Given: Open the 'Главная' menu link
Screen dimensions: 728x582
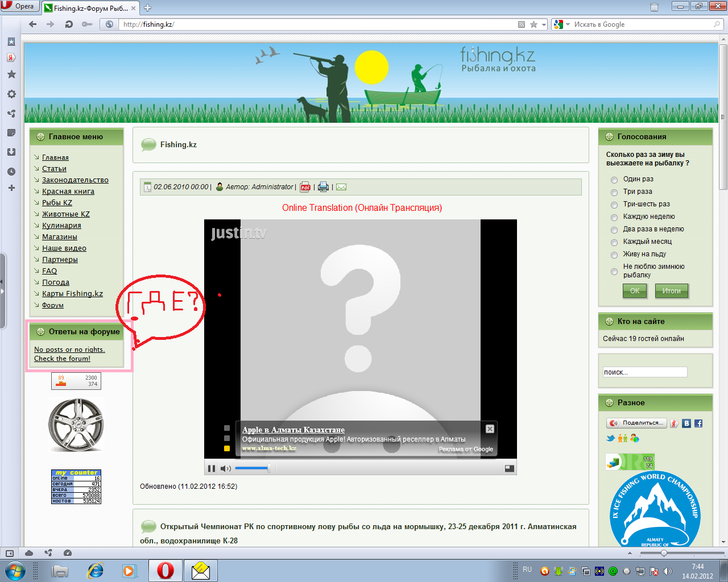Looking at the screenshot, I should [55, 157].
